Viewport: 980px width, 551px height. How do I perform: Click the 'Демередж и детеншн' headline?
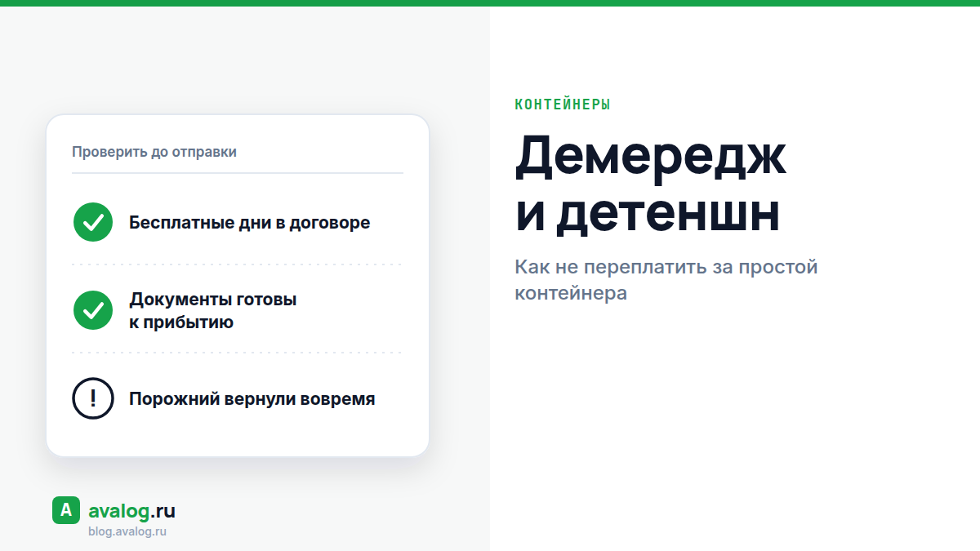(650, 184)
